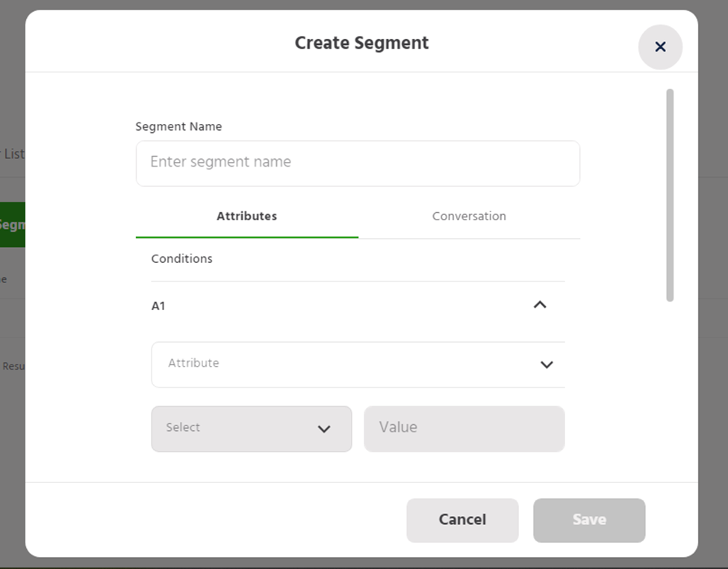This screenshot has width=728, height=569.
Task: Collapse the A1 condition chevron
Action: [x=540, y=305]
